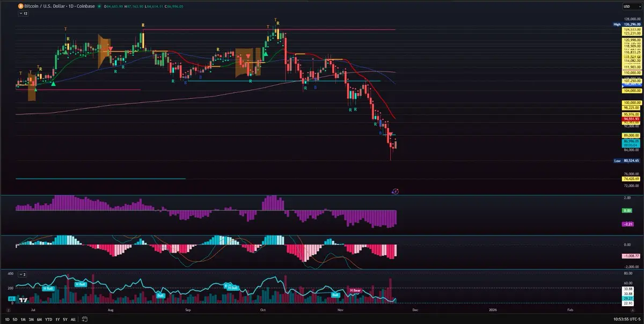Viewport: 644px width, 324px height.
Task: Select the 5Y time range
Action: (65, 319)
